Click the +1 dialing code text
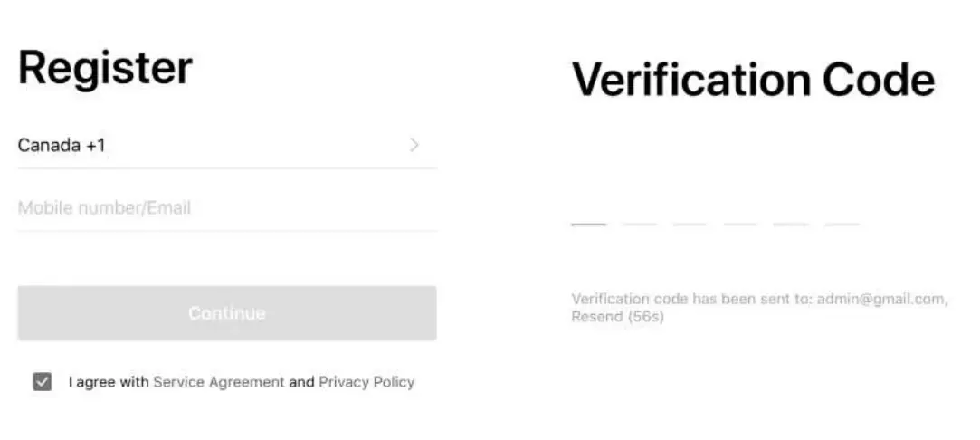 pyautogui.click(x=96, y=145)
